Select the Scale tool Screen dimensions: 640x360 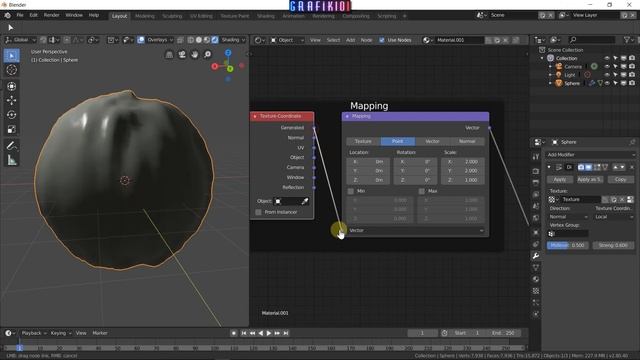(x=11, y=129)
